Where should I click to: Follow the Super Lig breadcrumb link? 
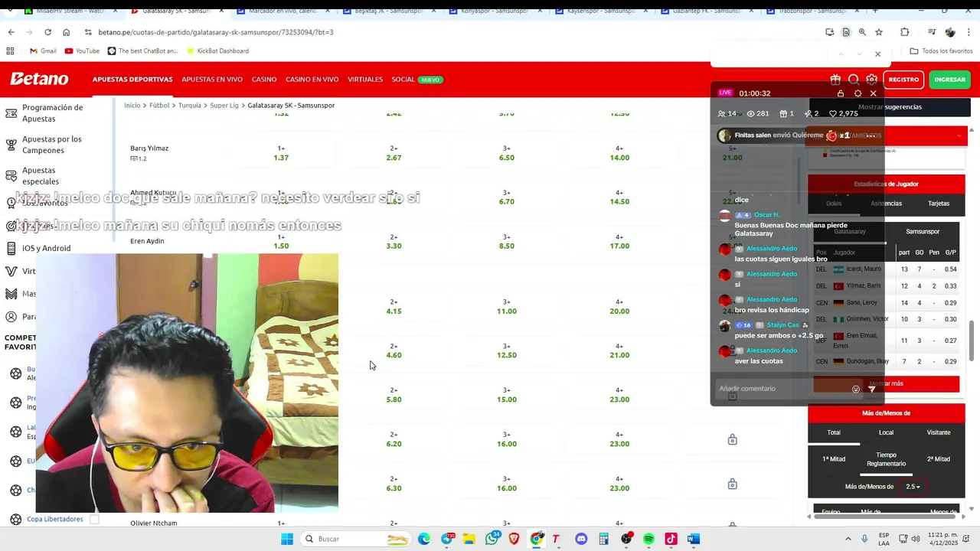click(224, 105)
